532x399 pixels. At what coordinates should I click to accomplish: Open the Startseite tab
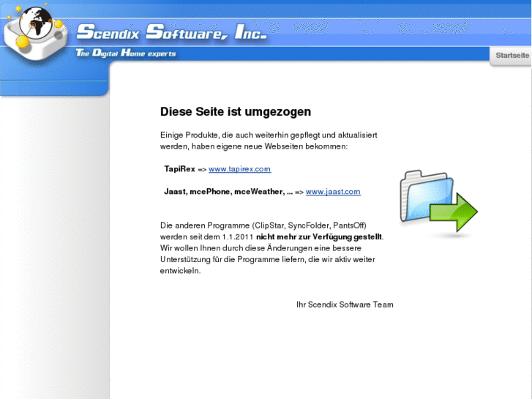512,56
